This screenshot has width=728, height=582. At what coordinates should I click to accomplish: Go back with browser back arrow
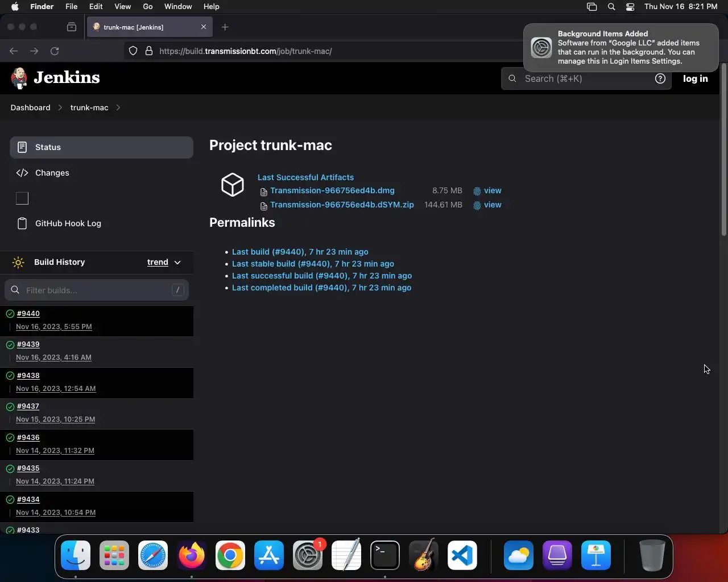14,51
